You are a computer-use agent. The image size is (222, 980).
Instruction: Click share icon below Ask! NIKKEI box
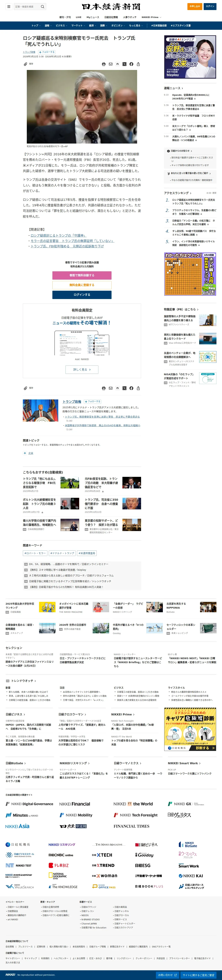pyautogui.click(x=138, y=388)
